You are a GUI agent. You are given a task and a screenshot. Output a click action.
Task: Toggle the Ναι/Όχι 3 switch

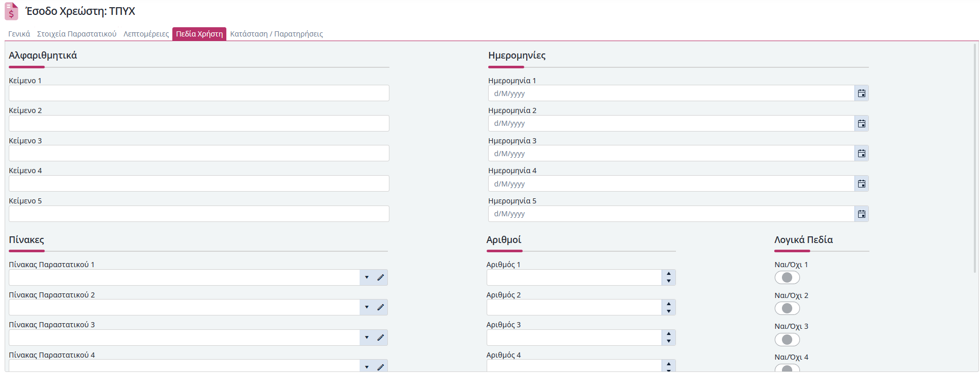[x=787, y=340]
